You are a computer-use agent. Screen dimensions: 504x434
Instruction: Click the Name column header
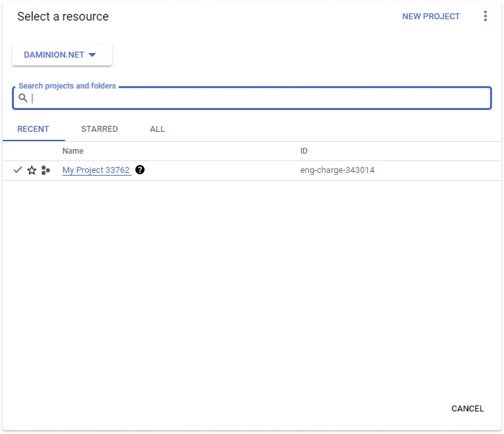(x=73, y=151)
